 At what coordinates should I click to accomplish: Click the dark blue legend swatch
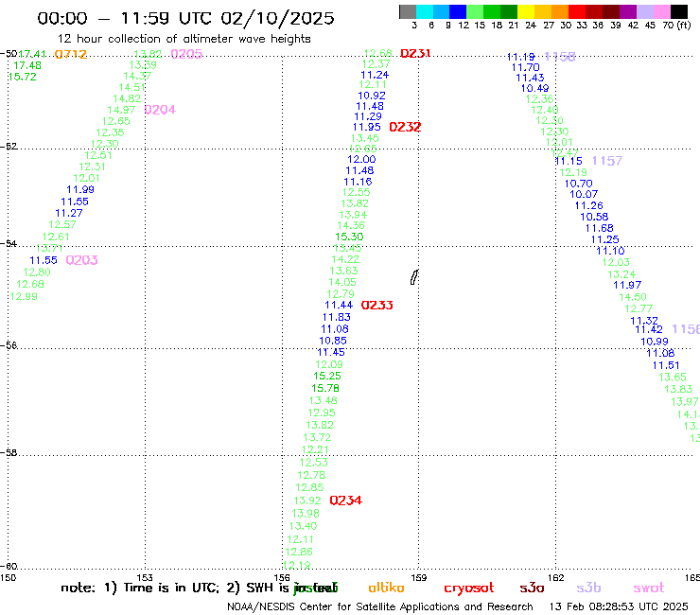tap(458, 11)
